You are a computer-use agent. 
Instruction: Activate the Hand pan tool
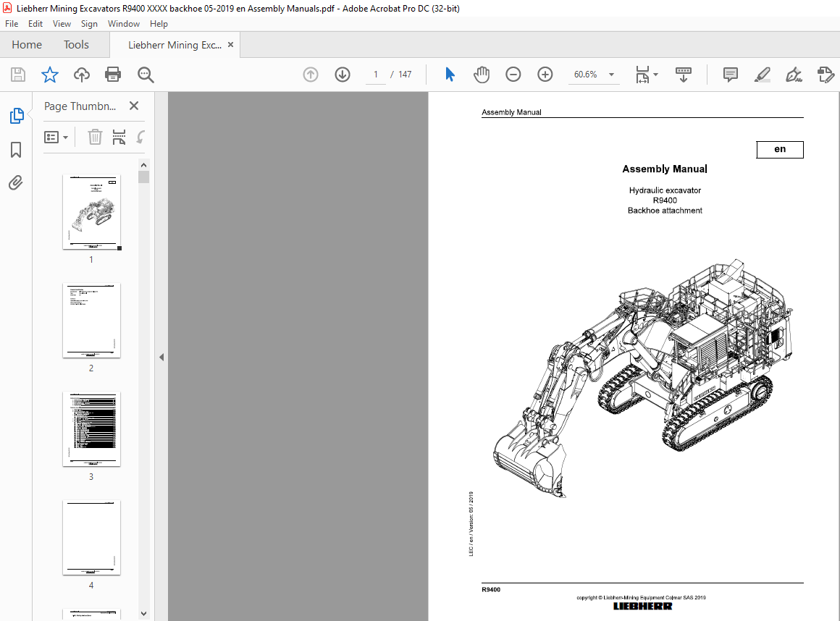pos(482,75)
